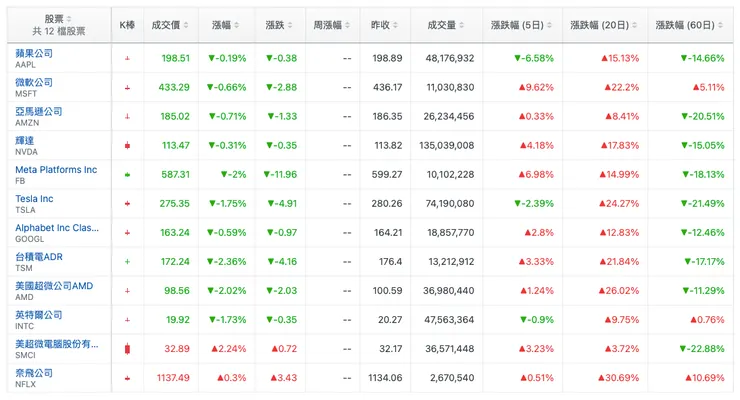740x400 pixels.
Task: Open 台積電ADR stock page
Action: (39, 257)
